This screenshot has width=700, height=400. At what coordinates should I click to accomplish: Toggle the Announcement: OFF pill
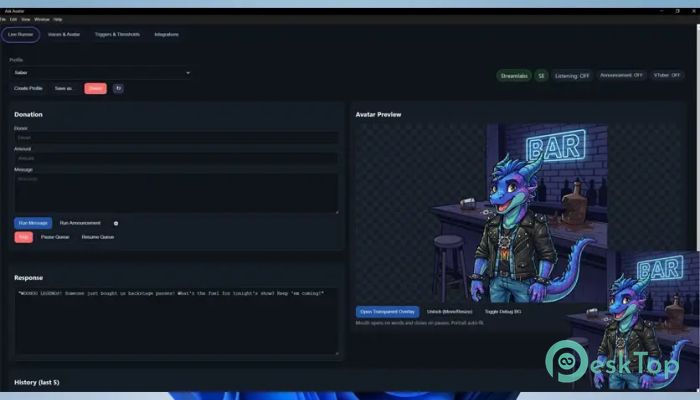click(621, 75)
